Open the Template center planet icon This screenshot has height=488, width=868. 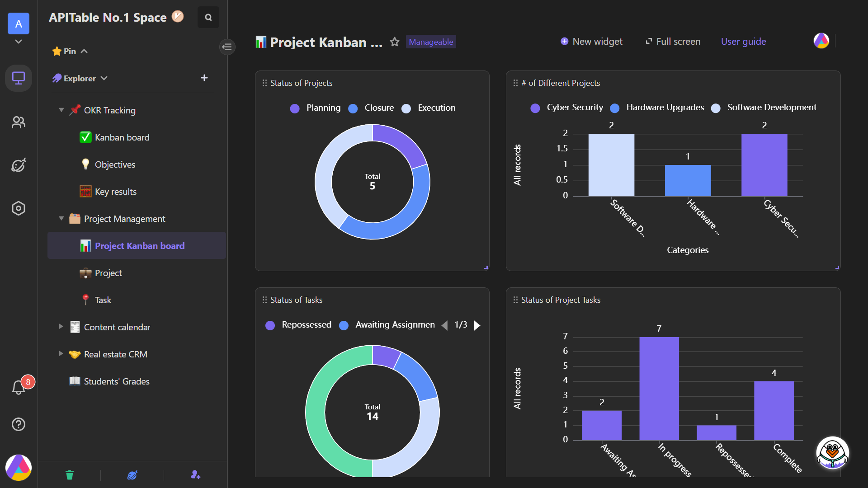(x=19, y=165)
